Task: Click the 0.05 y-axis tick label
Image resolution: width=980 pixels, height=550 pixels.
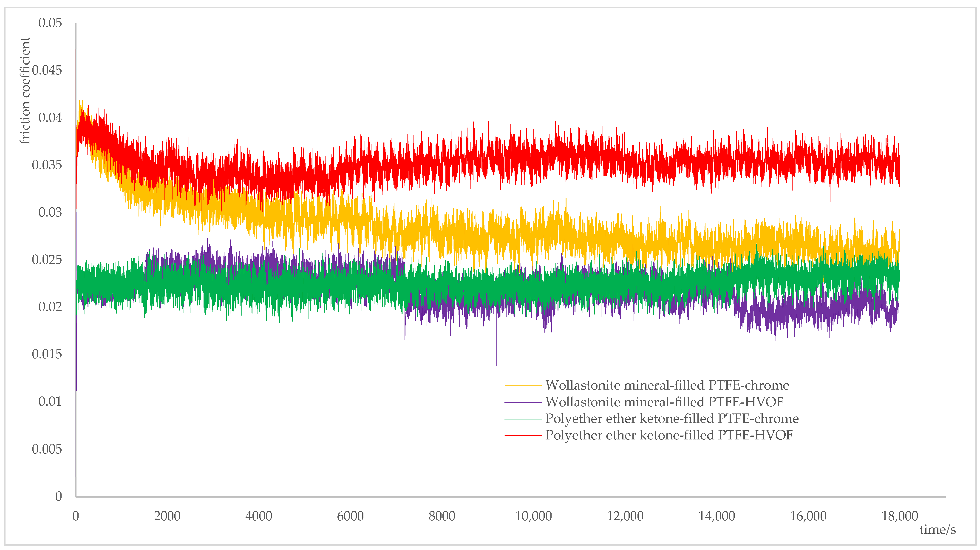Action: pyautogui.click(x=50, y=23)
